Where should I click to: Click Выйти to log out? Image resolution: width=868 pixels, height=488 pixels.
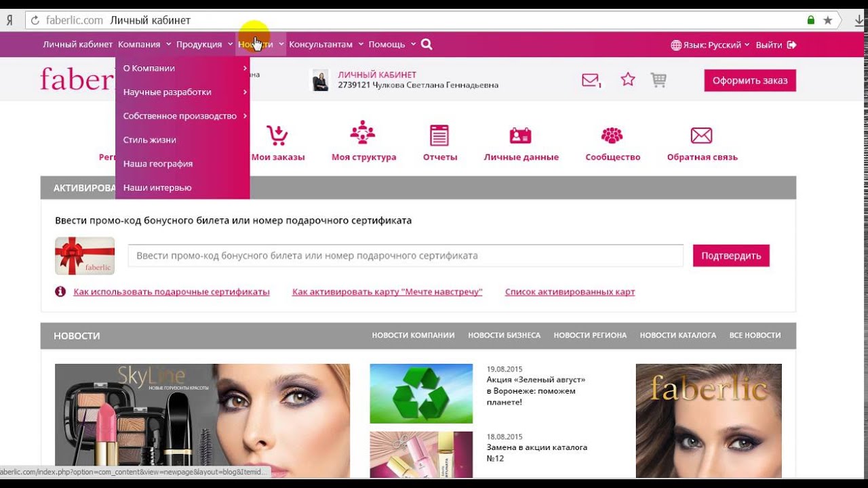click(x=769, y=45)
